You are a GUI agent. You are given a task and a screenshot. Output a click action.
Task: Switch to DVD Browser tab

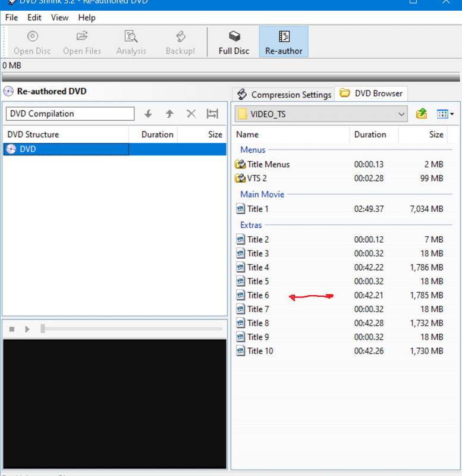click(x=371, y=93)
